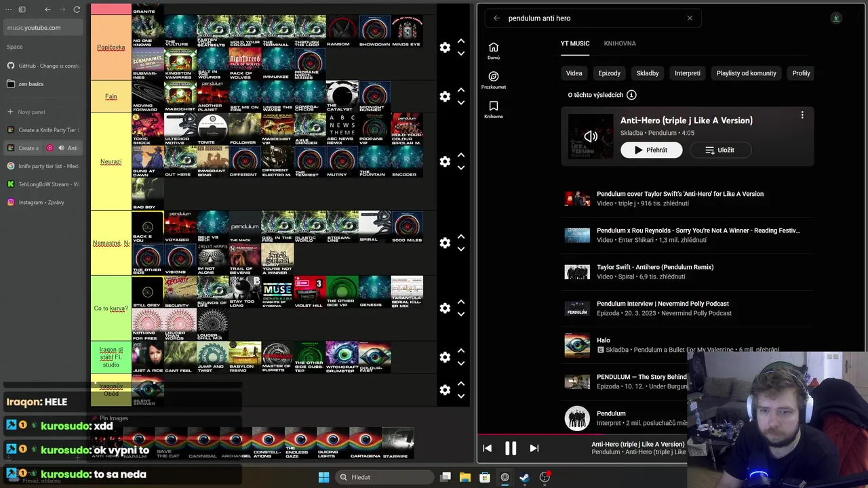This screenshot has width=868, height=488.
Task: Filter results by Skladby chip
Action: [648, 73]
